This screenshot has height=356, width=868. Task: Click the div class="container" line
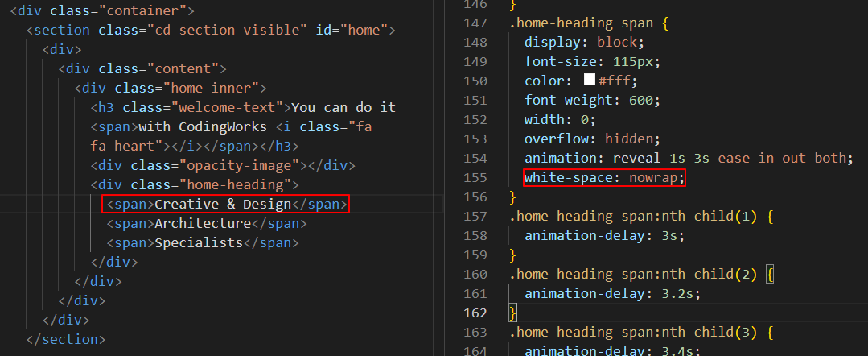[x=102, y=10]
